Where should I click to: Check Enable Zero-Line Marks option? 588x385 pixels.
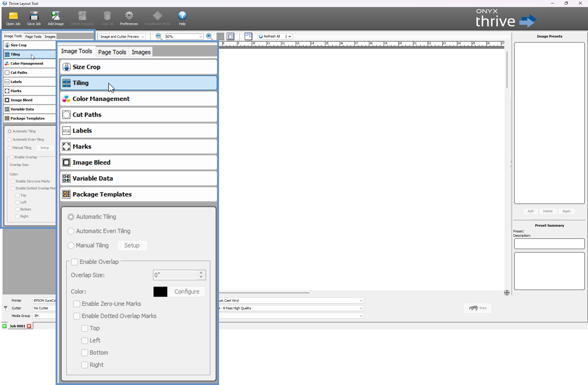pyautogui.click(x=77, y=304)
